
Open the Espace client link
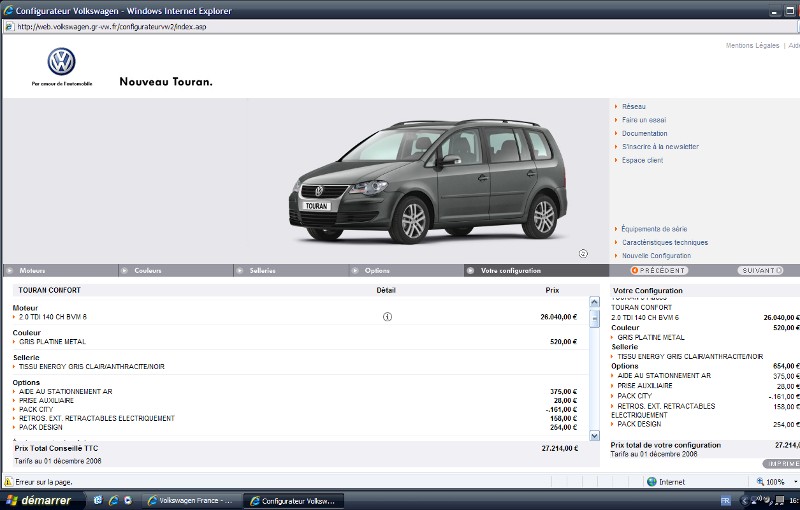642,160
